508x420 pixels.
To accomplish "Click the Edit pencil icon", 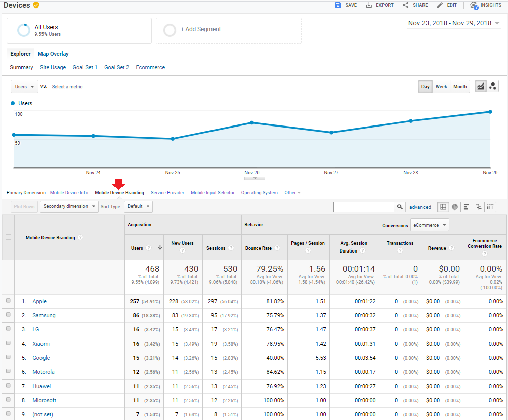I will (x=439, y=5).
